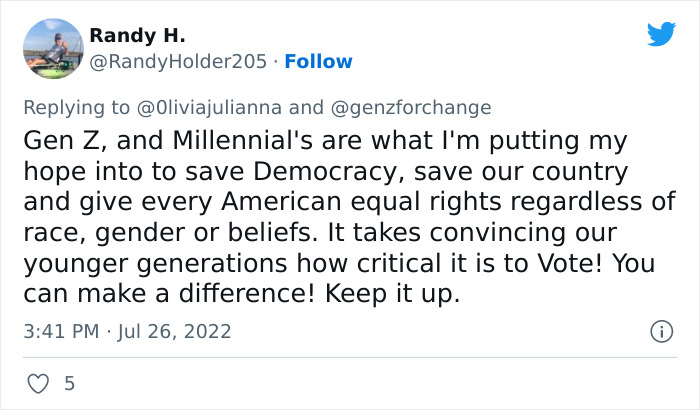700x410 pixels.
Task: Click the like count number 5
Action: (x=69, y=383)
